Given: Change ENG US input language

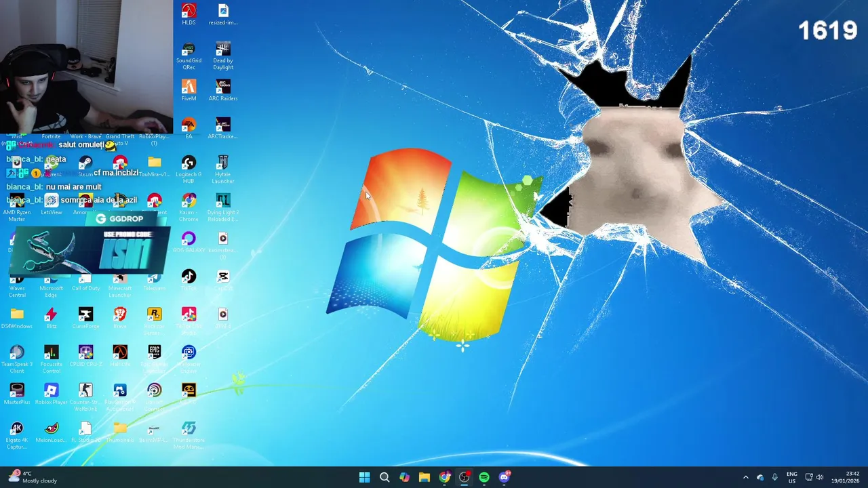Looking at the screenshot, I should point(792,477).
